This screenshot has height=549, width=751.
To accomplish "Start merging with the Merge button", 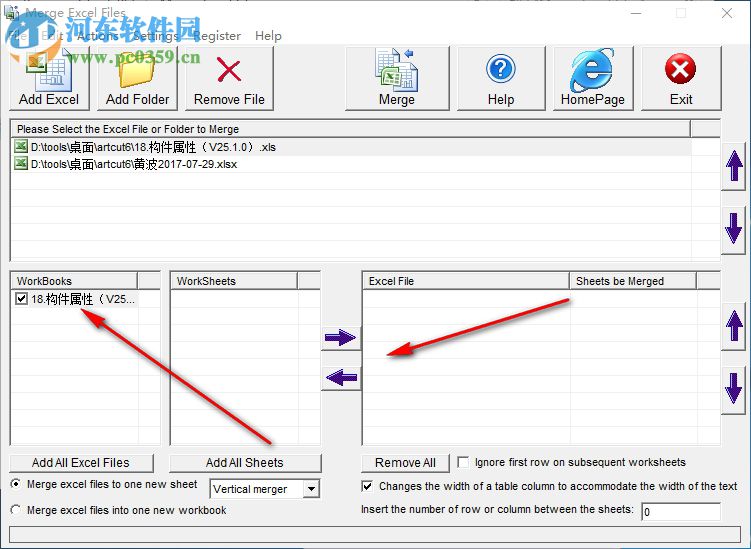I will click(x=397, y=79).
